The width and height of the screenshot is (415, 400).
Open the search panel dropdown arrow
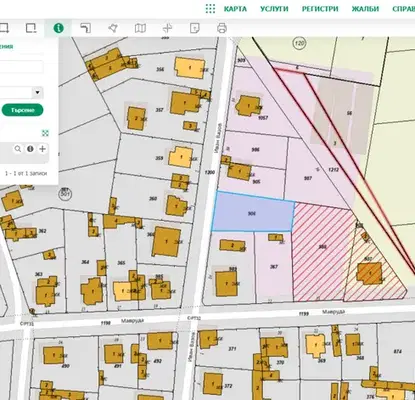(x=37, y=92)
